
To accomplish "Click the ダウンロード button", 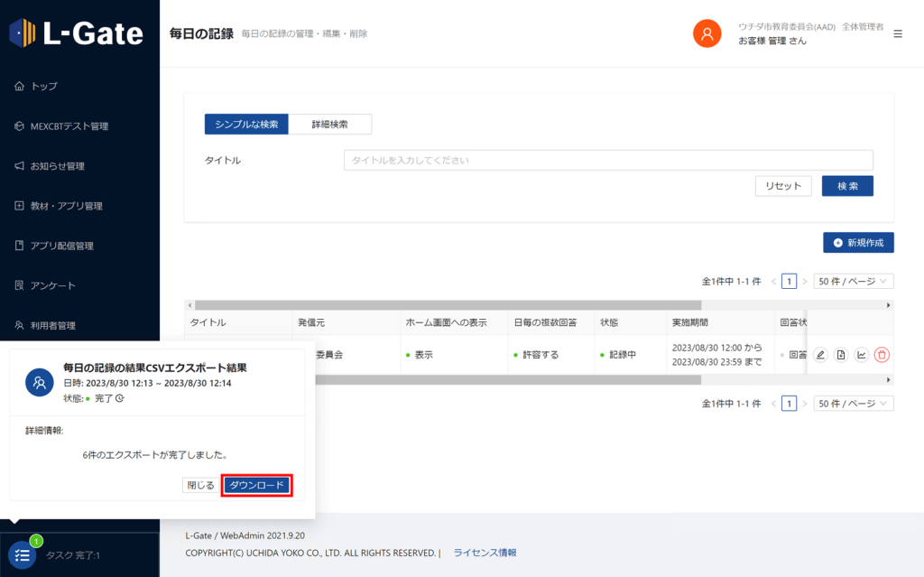I will [257, 486].
